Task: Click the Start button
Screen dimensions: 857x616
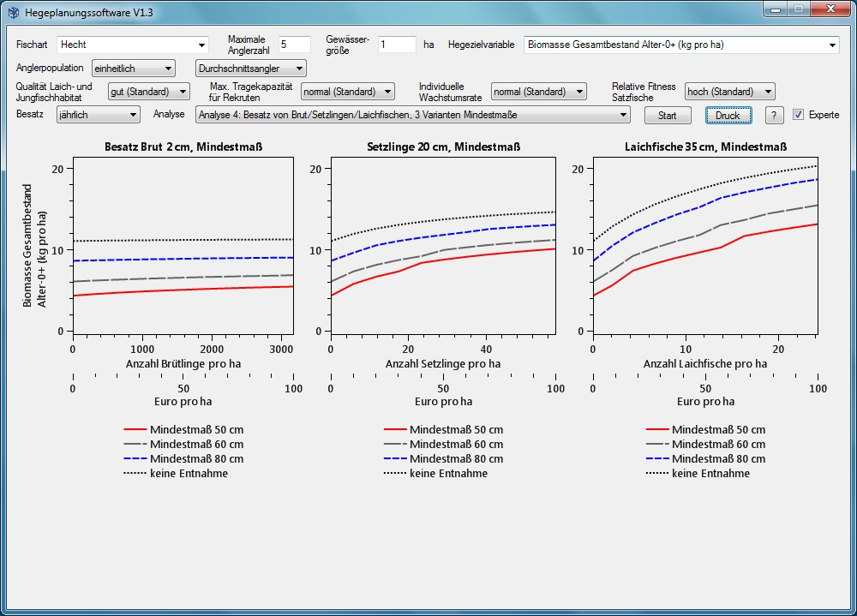Action: 668,116
